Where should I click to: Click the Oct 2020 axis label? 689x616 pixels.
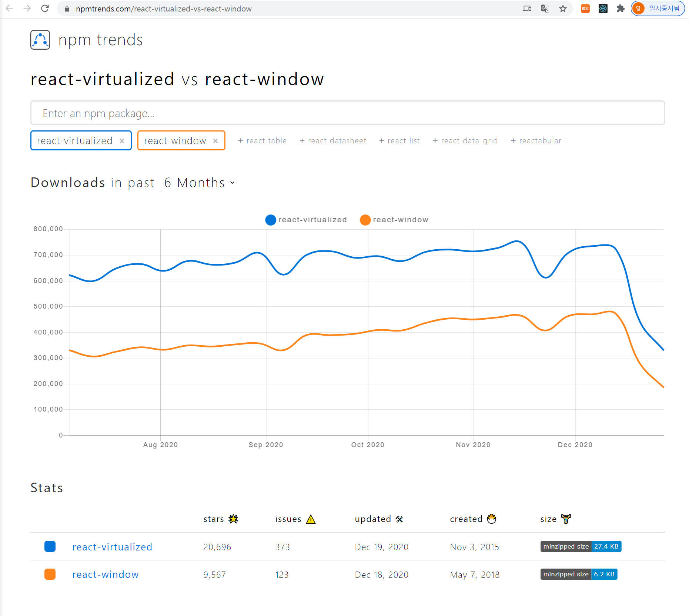(368, 445)
